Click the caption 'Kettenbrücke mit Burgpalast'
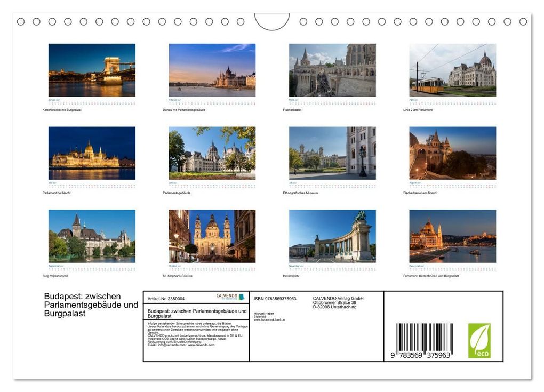 tap(62, 110)
